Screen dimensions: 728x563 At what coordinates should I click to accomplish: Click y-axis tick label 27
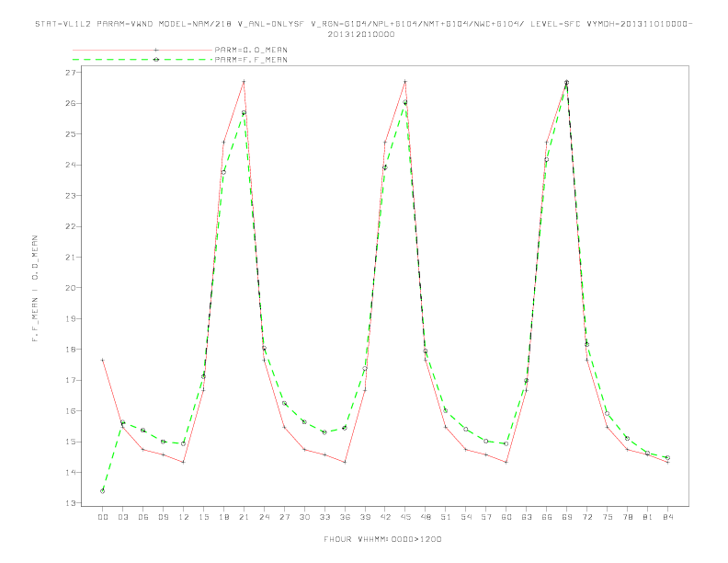tap(70, 73)
